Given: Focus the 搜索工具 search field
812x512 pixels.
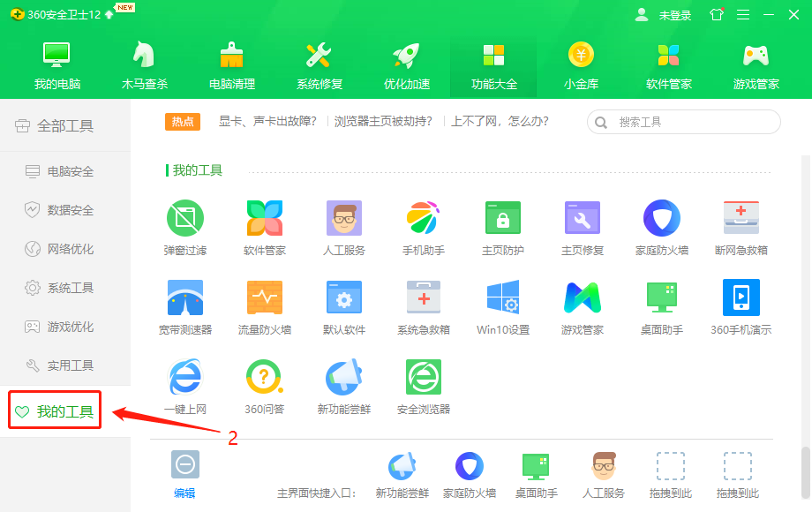Looking at the screenshot, I should [x=683, y=122].
